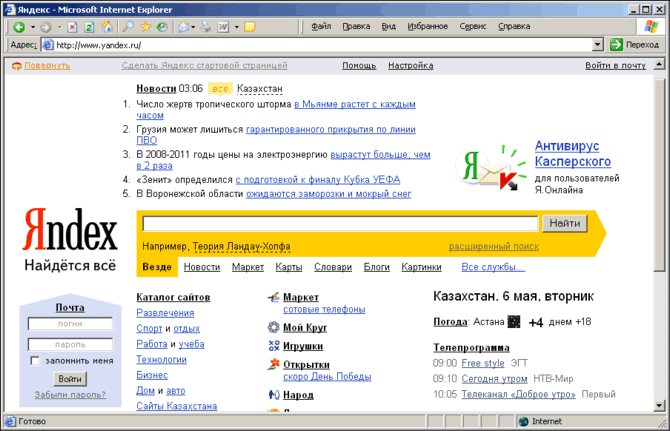Click the логин input field

(x=70, y=324)
